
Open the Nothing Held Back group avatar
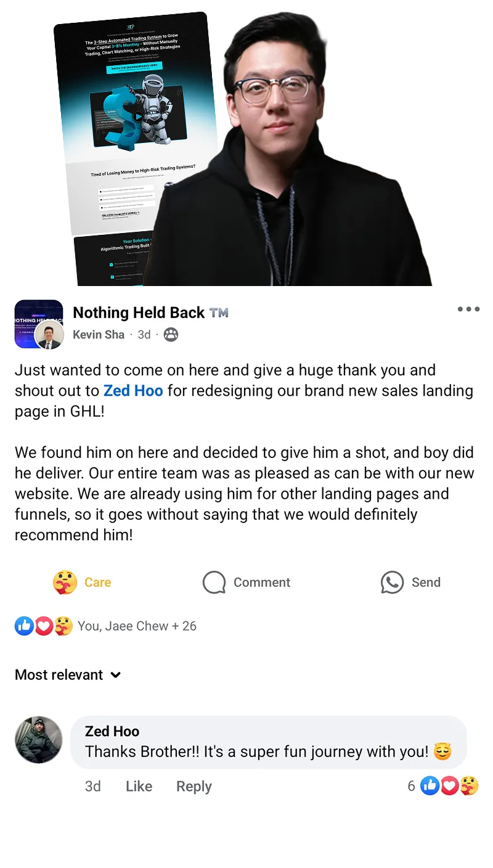coord(39,324)
